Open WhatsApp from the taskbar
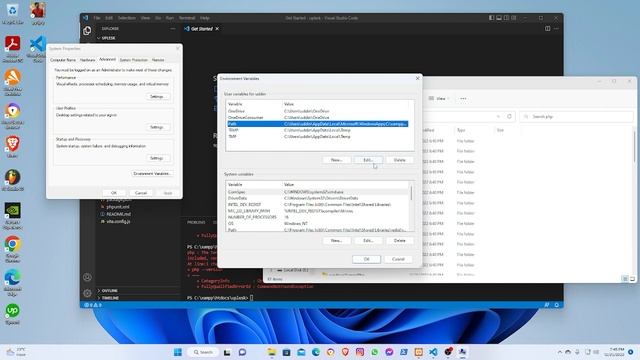This screenshot has width=640, height=360. [x=375, y=352]
